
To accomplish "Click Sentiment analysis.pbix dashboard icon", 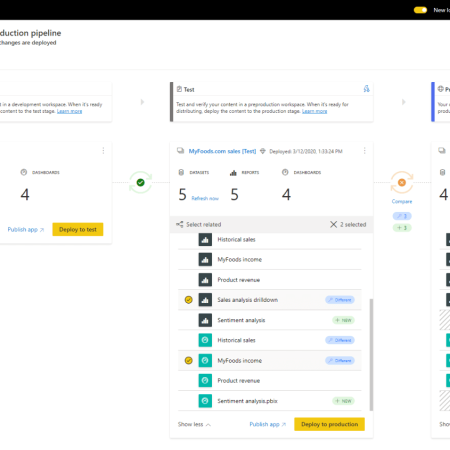I will (x=205, y=401).
